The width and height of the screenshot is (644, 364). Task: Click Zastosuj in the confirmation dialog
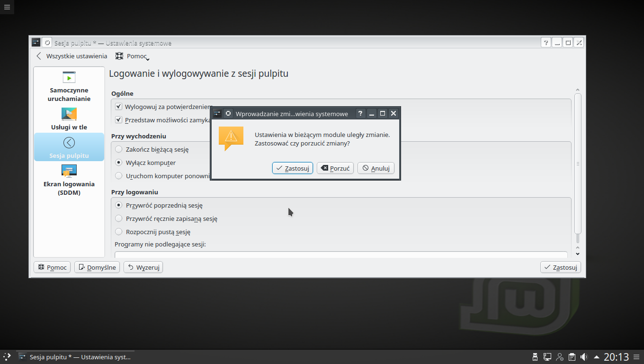click(x=293, y=168)
